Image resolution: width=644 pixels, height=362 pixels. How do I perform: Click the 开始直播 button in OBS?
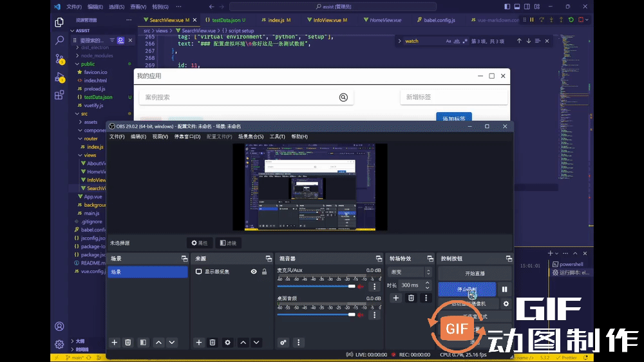click(x=474, y=273)
